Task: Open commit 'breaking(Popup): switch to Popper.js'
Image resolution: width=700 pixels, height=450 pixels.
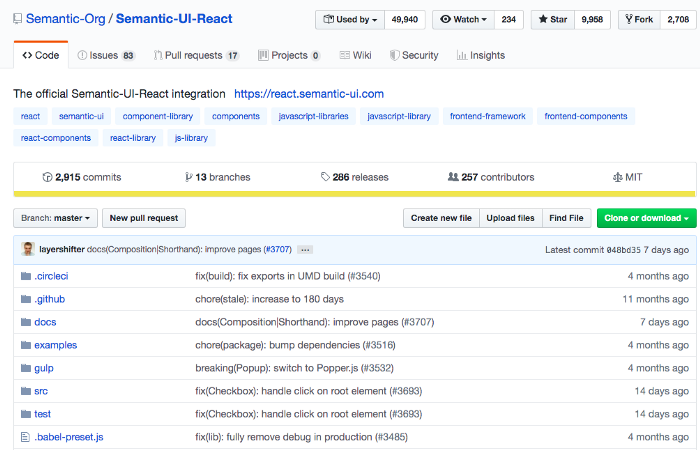Action: [294, 368]
